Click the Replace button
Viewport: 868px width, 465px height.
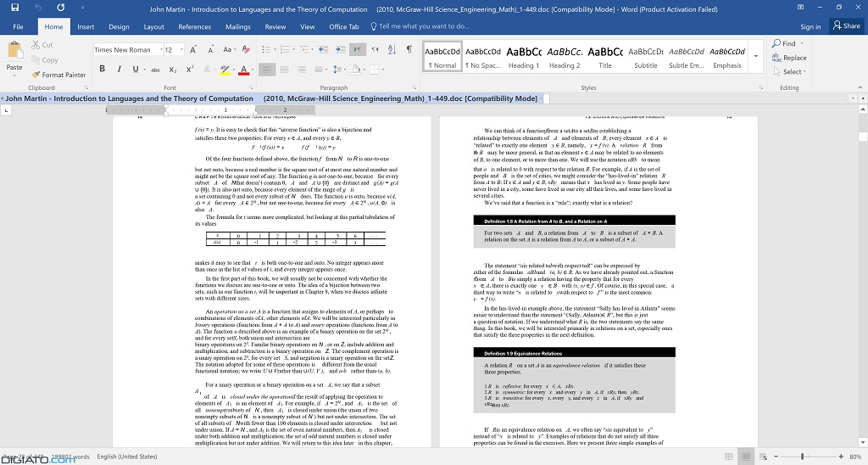coord(789,58)
